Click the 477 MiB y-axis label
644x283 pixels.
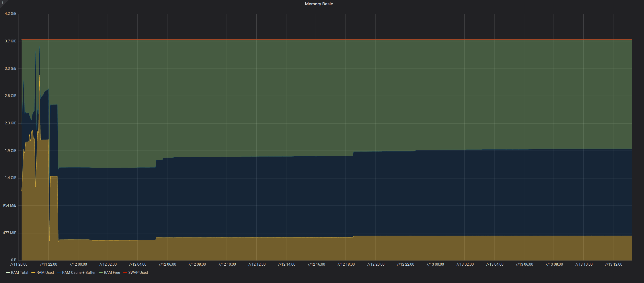(x=10, y=233)
